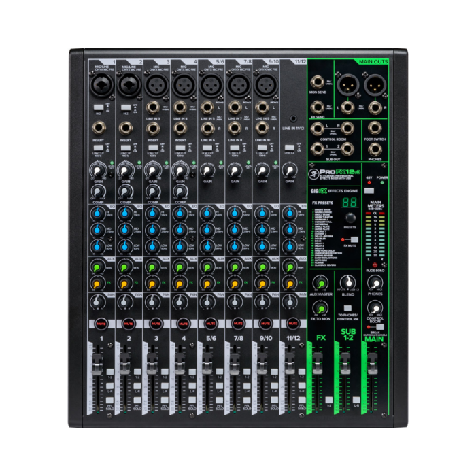Click channel 3 PAN knob
This screenshot has width=476, height=476.
pyautogui.click(x=152, y=302)
